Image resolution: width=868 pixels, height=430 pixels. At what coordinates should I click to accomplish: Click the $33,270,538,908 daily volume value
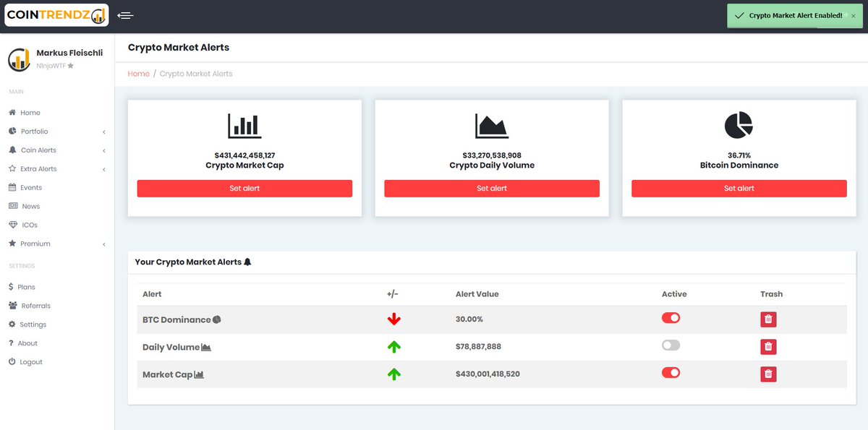[x=492, y=155]
